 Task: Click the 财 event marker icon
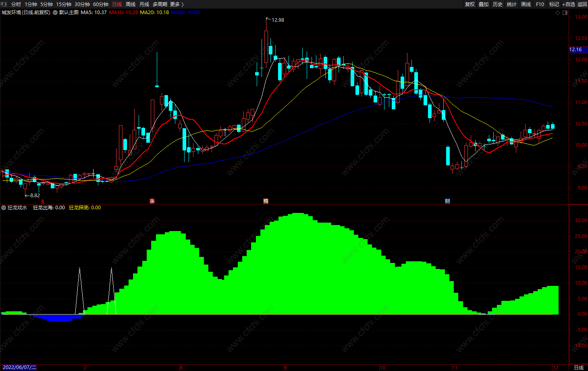coord(447,201)
